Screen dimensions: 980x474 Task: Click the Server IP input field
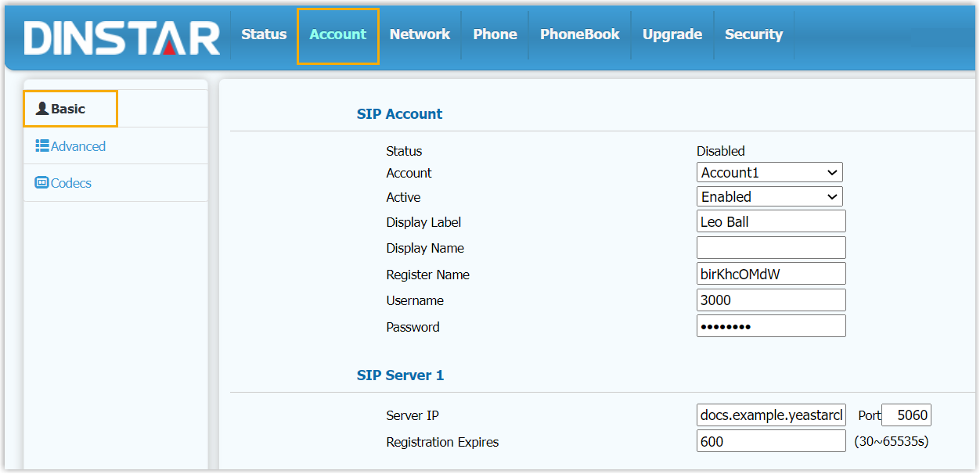pos(771,415)
